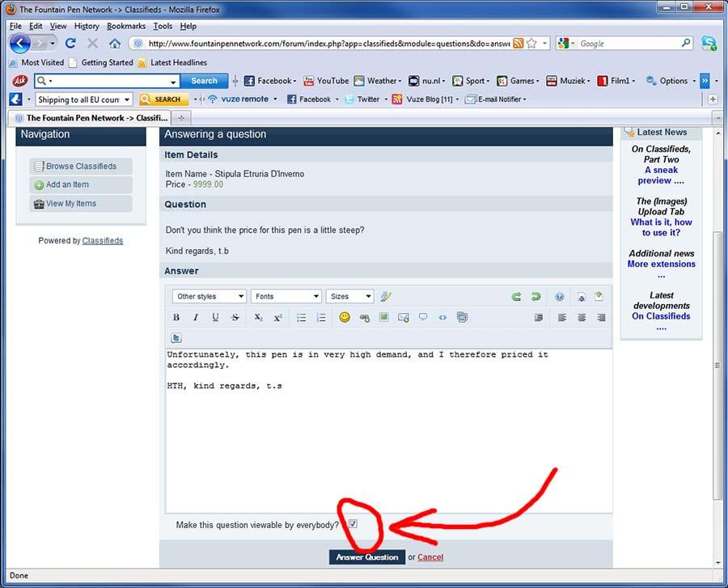Click the editor help question-mark icon
This screenshot has width=728, height=588.
pyautogui.click(x=559, y=297)
